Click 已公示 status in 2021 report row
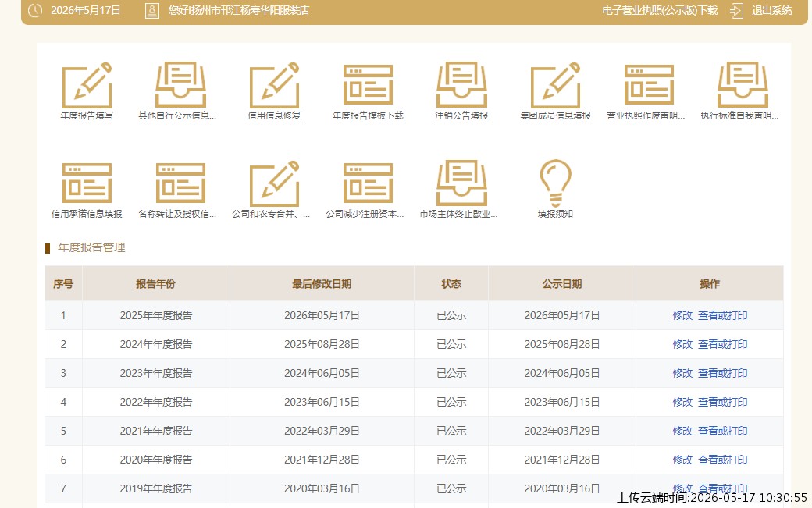This screenshot has width=812, height=508. [451, 431]
